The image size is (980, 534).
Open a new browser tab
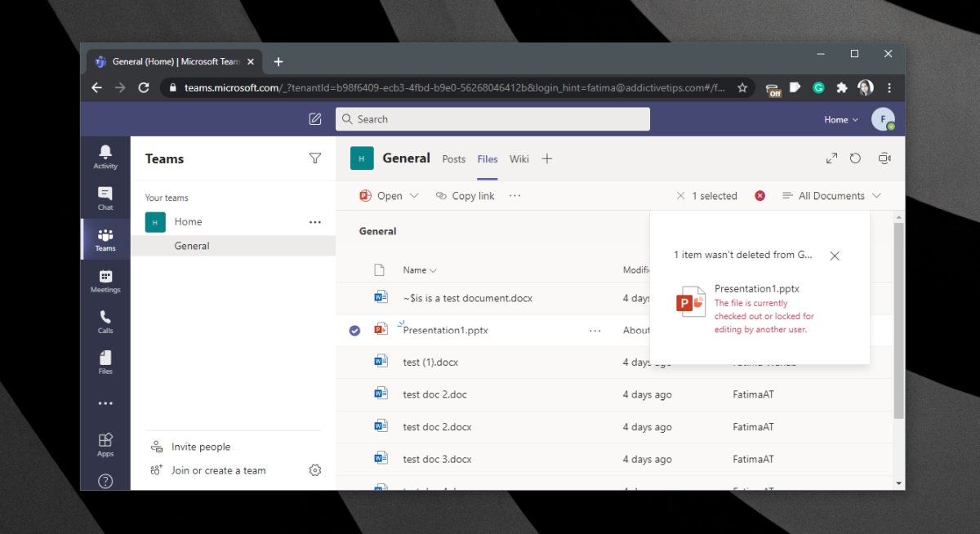[x=278, y=62]
